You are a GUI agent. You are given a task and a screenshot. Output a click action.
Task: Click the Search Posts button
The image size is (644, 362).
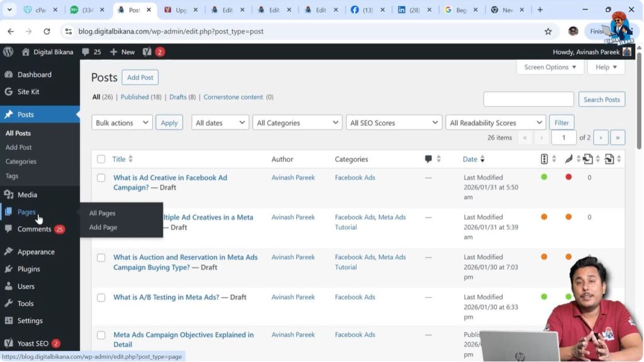(x=602, y=99)
